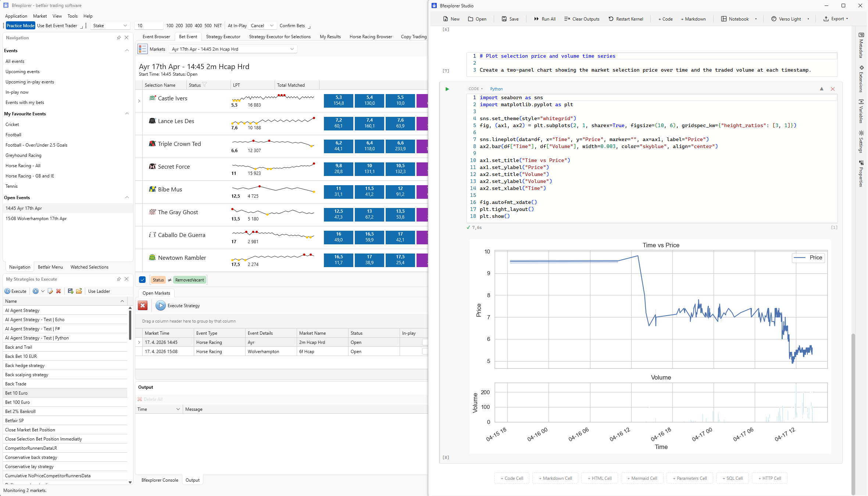Viewport: 868px width, 496px height.
Task: Uncheck the Status filter checkbox
Action: (x=143, y=280)
